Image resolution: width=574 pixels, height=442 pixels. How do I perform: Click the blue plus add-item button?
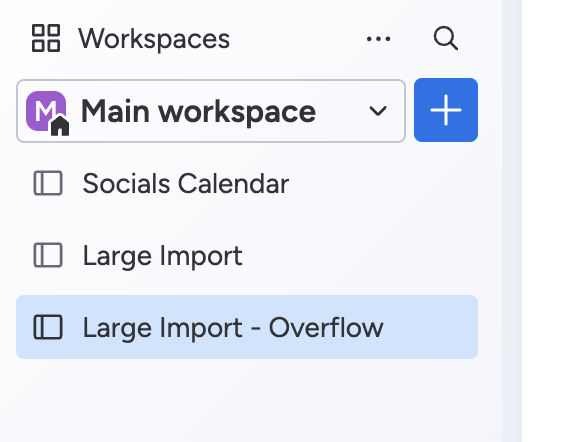point(446,110)
